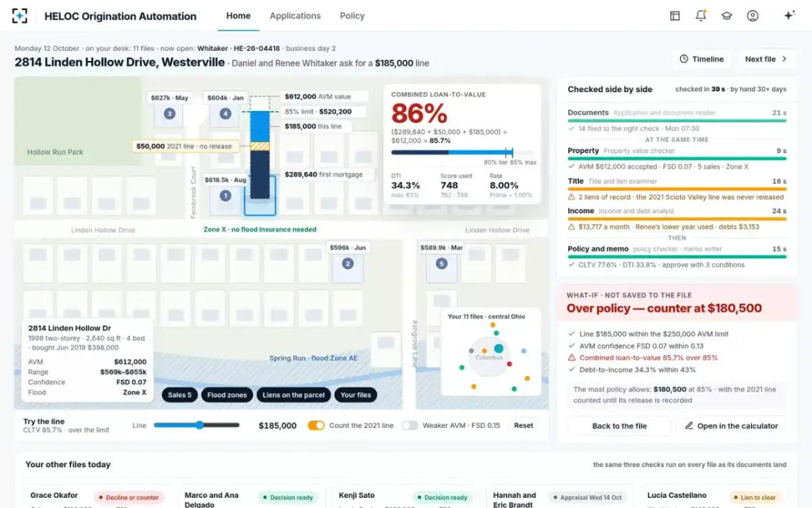Click the Appraisal Wed 14 Oct badge
The width and height of the screenshot is (812, 508).
click(x=587, y=497)
